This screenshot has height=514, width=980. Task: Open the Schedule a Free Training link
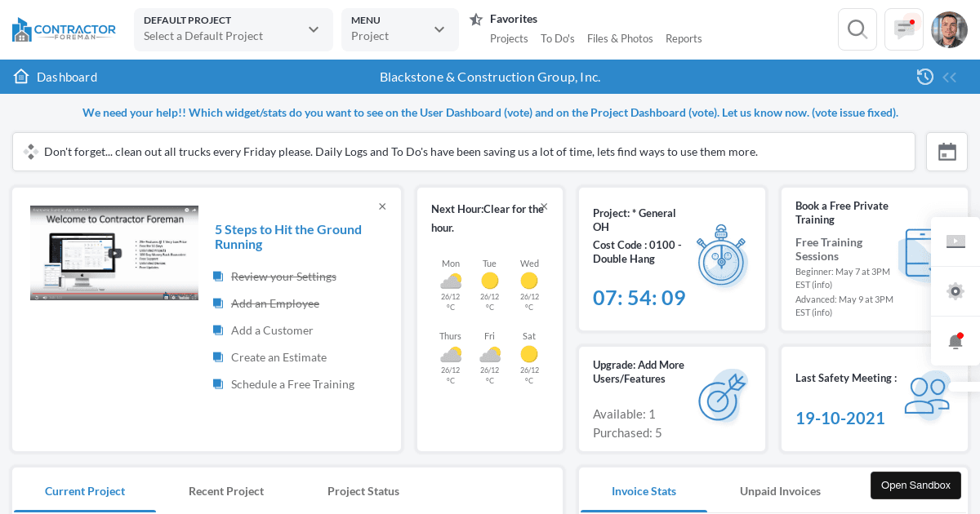[x=292, y=384]
